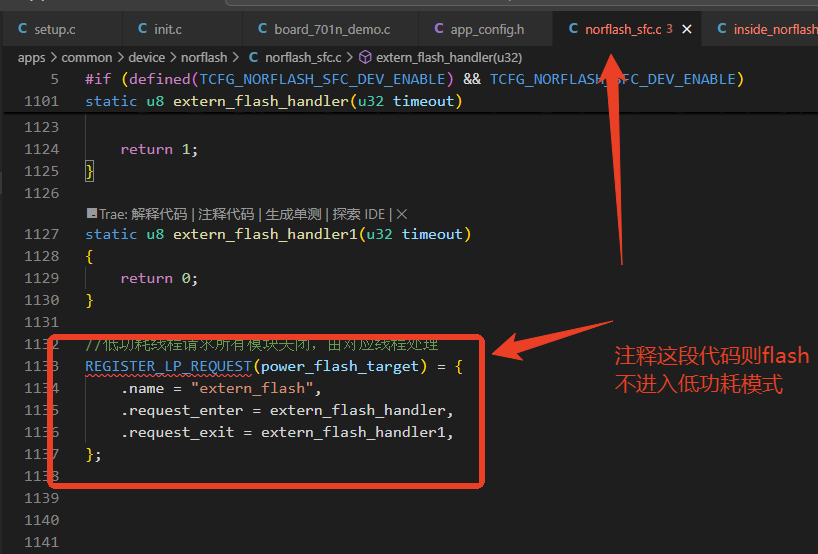This screenshot has height=554, width=818.
Task: Click C icon on norflash_sfc.c tab
Action: tap(573, 29)
